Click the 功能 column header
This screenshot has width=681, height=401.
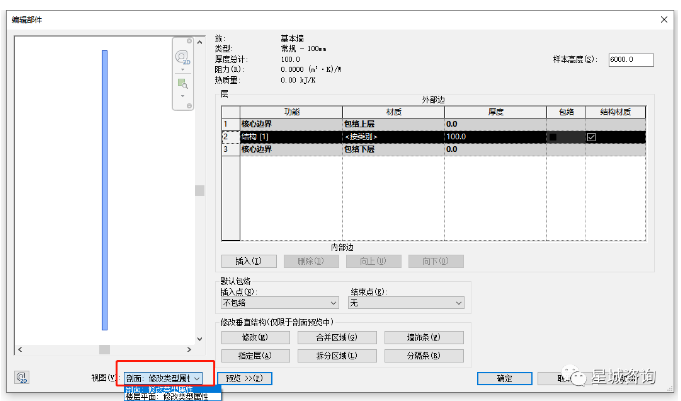(291, 112)
